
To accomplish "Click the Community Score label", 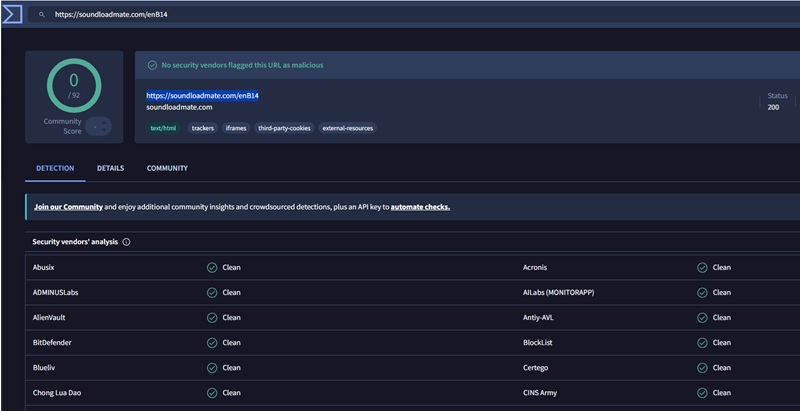I will (x=62, y=126).
